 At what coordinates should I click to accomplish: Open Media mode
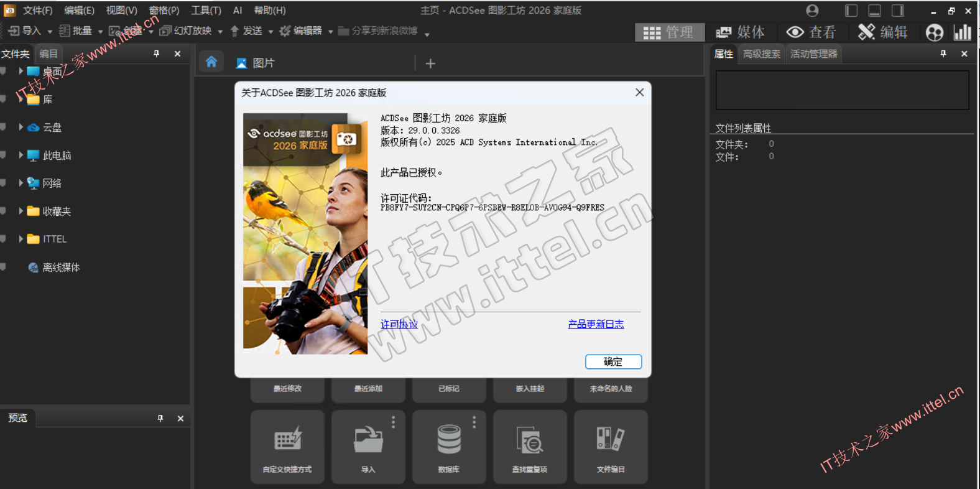740,32
